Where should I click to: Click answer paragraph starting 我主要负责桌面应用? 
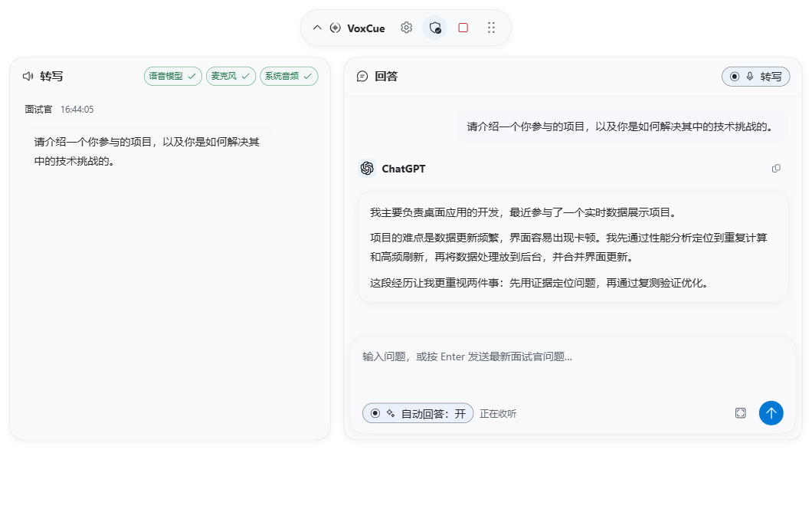(x=523, y=212)
